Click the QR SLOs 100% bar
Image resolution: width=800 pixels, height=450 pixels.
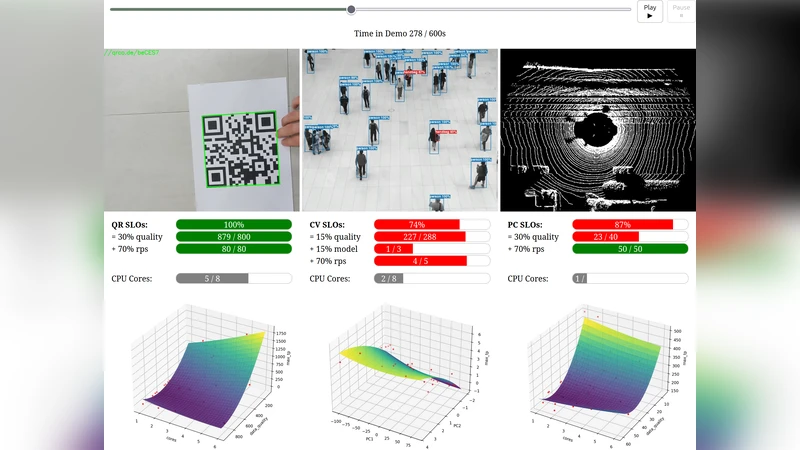[234, 225]
